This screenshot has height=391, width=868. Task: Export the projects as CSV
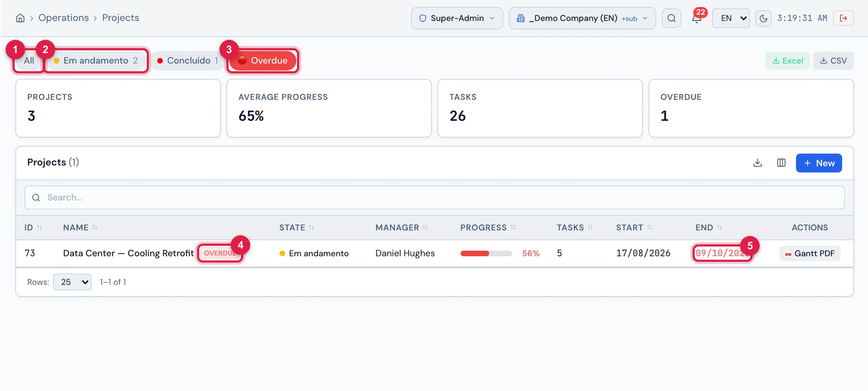(x=833, y=61)
